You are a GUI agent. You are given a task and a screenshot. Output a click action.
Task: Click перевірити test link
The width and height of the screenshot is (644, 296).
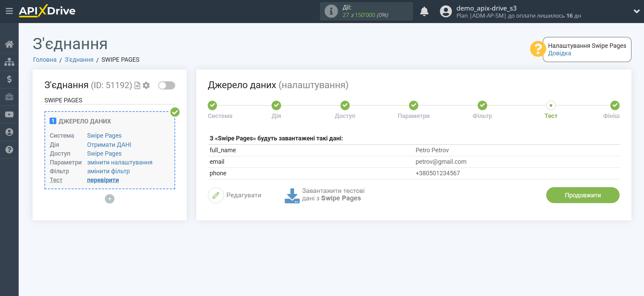[x=103, y=180]
